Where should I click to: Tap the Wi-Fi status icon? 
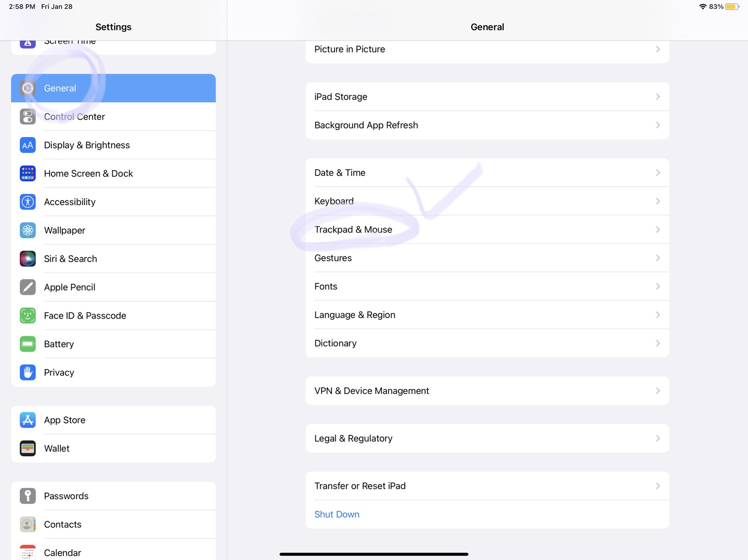(x=703, y=7)
